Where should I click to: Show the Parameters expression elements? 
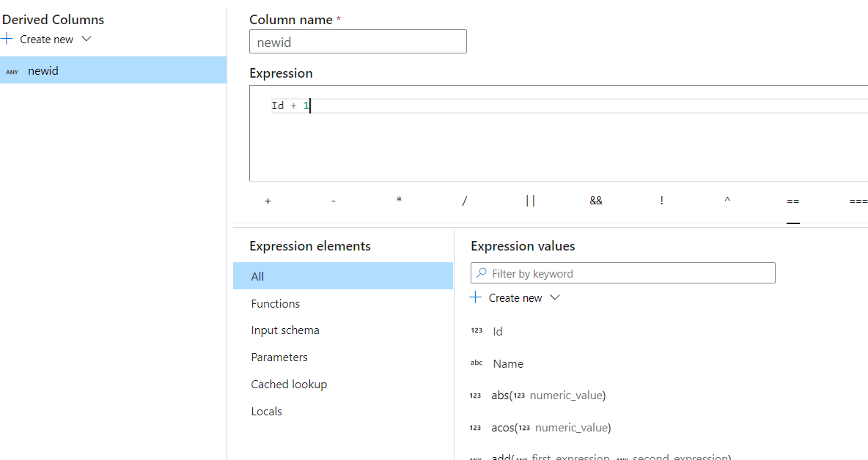pos(279,357)
